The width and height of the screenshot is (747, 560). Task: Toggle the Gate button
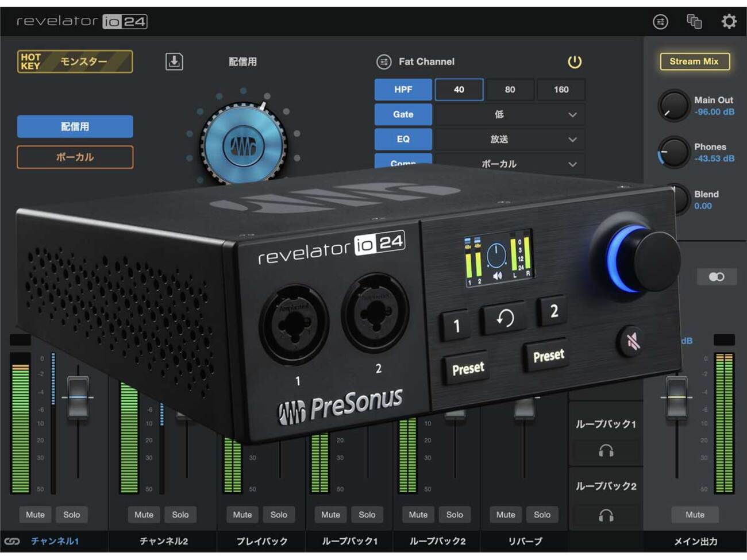tap(403, 114)
